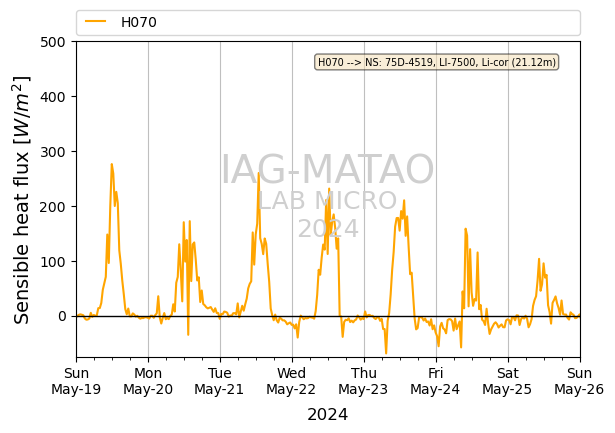Click the y-axis label 100
The image size is (615, 433).
tap(53, 262)
